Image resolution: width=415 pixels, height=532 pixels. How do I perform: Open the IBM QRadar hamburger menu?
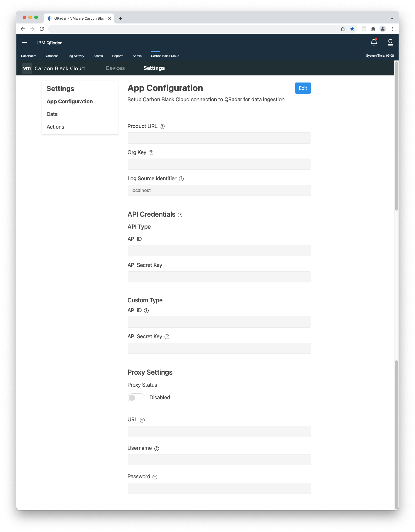pyautogui.click(x=25, y=43)
